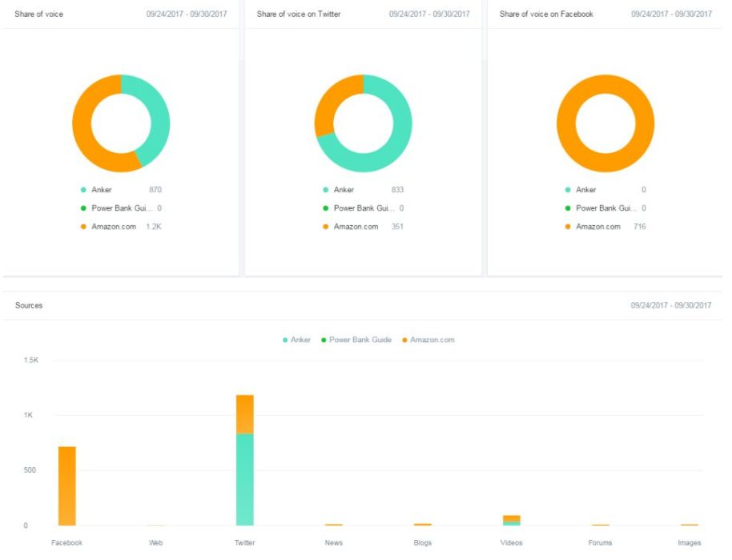Click Share of voice on Facebook date range
Screen dimensions: 732x560
(671, 14)
